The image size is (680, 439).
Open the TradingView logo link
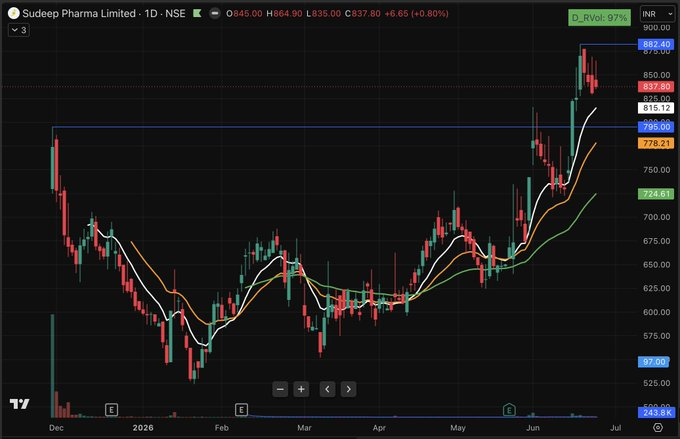click(20, 404)
